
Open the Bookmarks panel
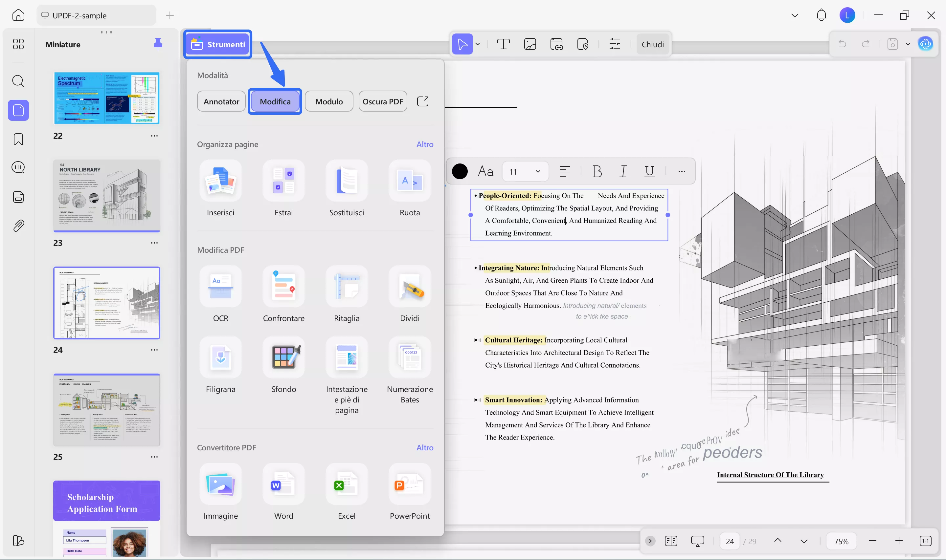click(18, 139)
